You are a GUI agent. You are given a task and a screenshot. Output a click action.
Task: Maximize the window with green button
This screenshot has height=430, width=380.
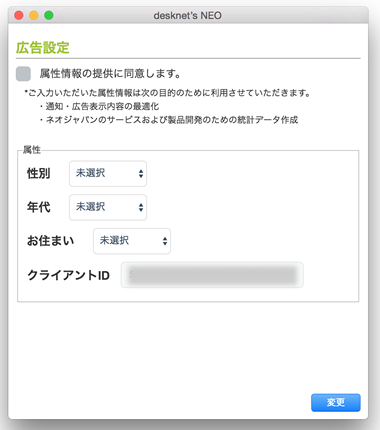point(49,15)
